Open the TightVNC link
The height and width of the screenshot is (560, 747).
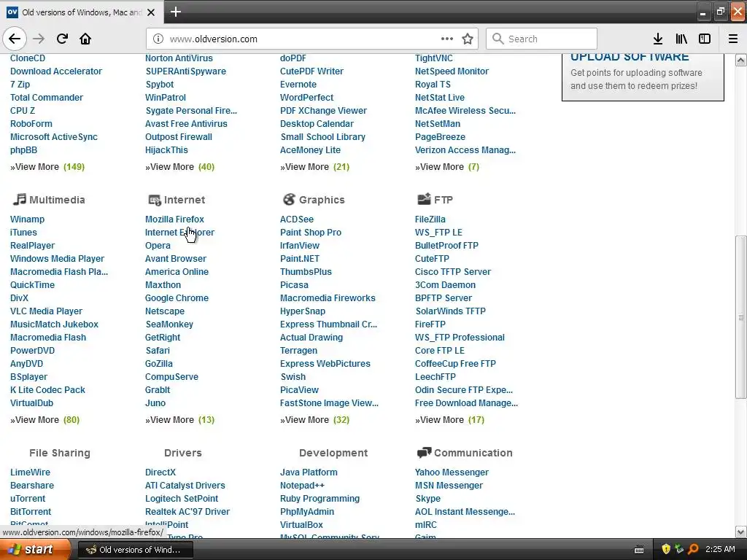[x=433, y=58]
